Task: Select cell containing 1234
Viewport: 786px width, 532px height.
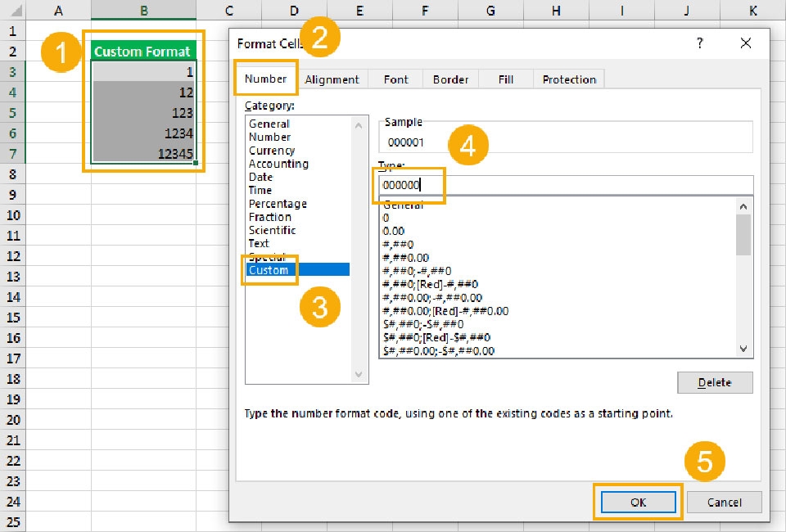Action: point(143,133)
